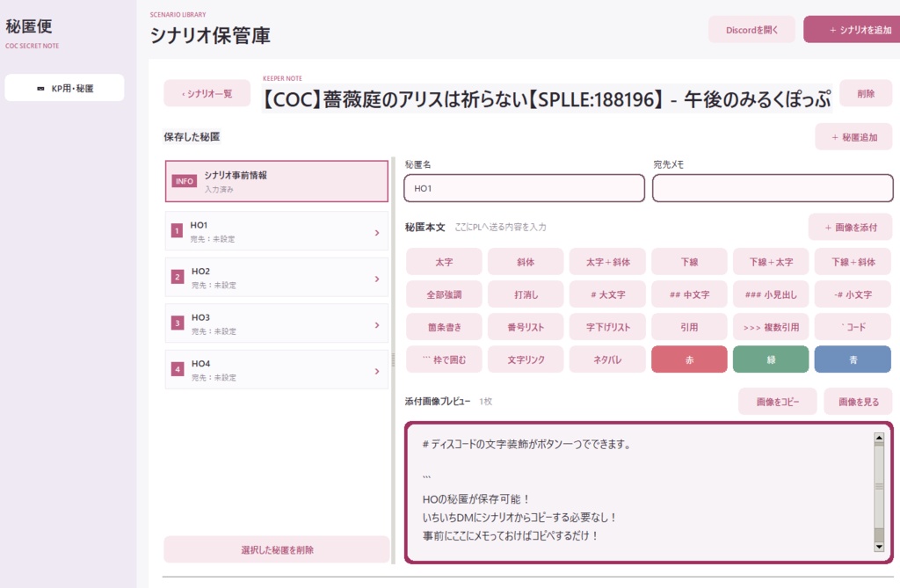Click the number 1 badge of HO1
This screenshot has height=588, width=900.
click(x=177, y=231)
